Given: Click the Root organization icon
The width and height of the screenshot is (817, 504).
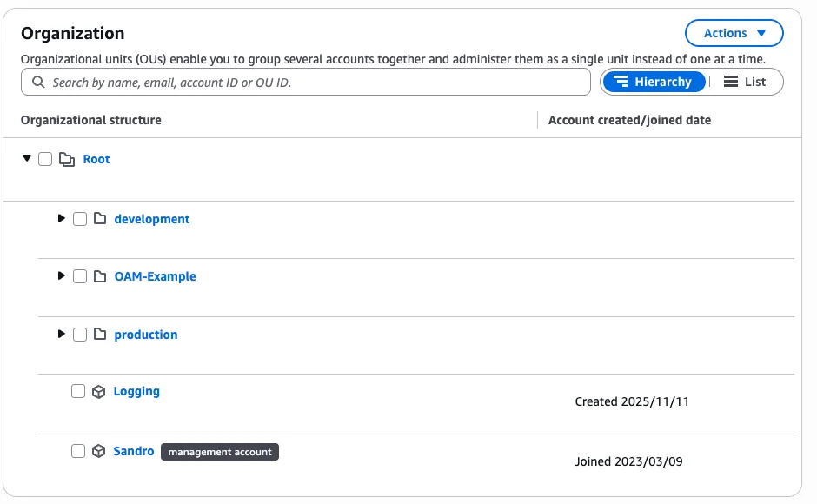Looking at the screenshot, I should point(67,160).
